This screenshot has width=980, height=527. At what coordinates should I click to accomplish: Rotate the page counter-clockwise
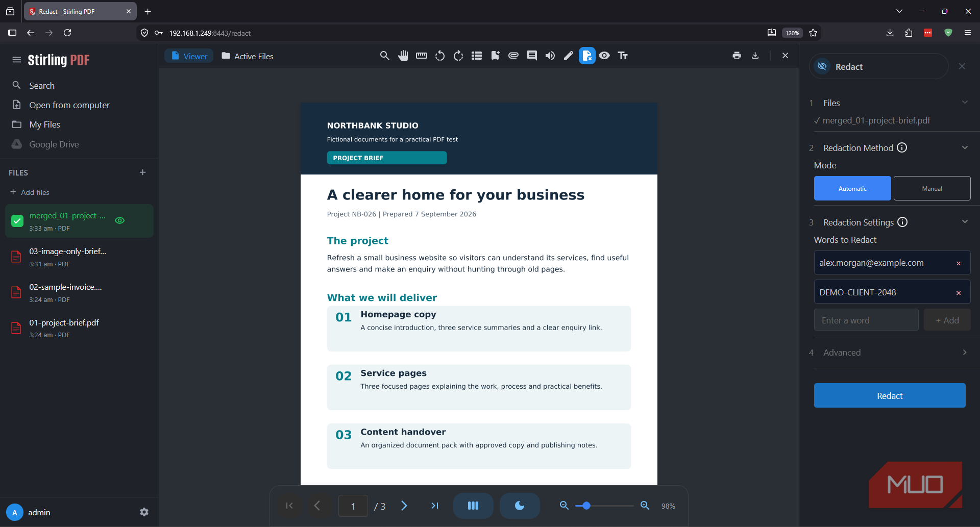[440, 56]
